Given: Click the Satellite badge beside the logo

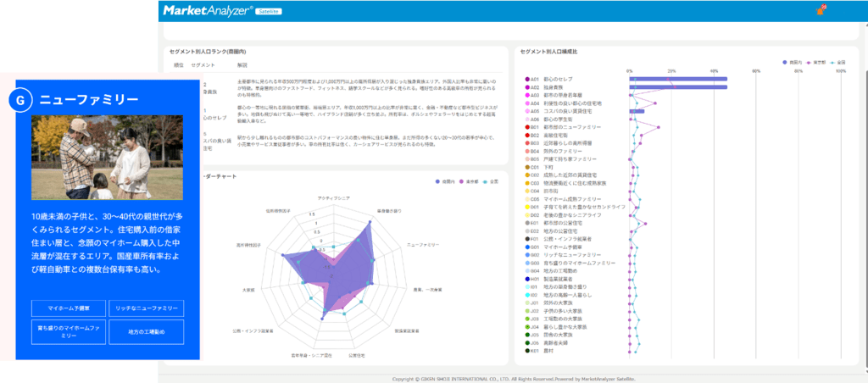Looking at the screenshot, I should [270, 10].
